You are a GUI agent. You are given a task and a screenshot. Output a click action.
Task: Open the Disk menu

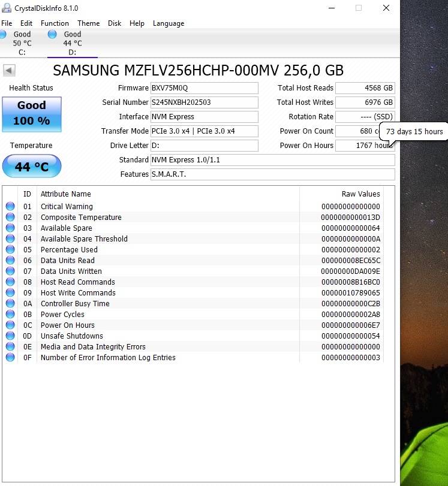115,23
